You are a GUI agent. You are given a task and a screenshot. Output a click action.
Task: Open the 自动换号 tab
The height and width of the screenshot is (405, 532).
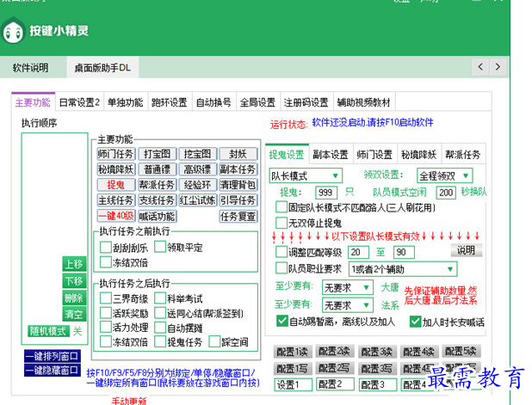pyautogui.click(x=213, y=102)
